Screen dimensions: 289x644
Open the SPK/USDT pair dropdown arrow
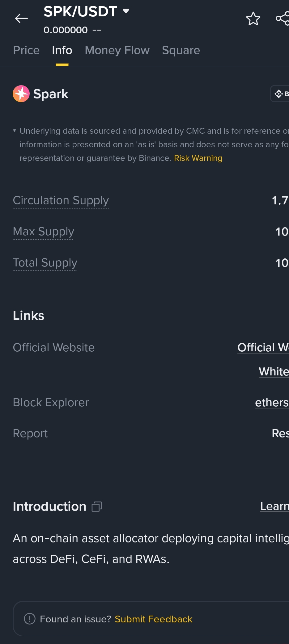click(x=126, y=11)
